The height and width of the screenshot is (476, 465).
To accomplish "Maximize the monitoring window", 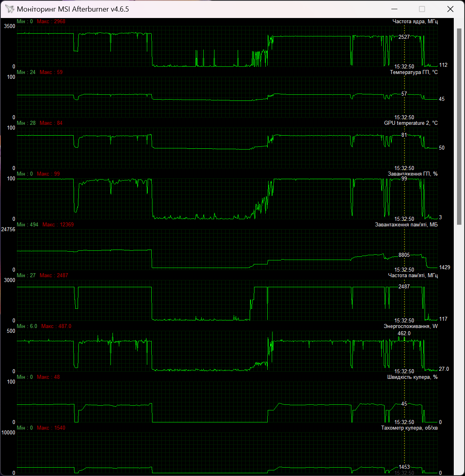I will [x=422, y=9].
